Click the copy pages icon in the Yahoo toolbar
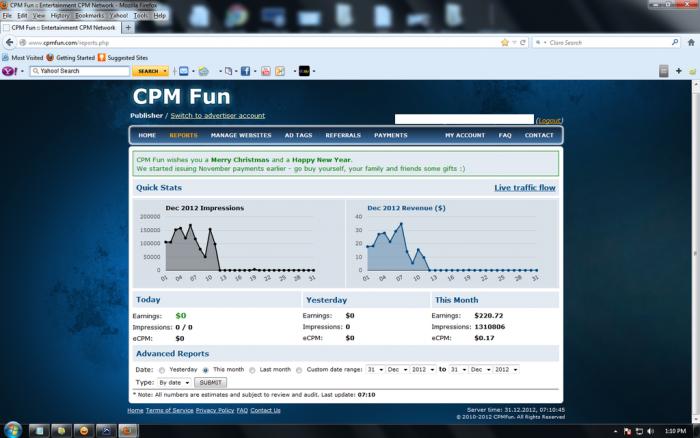The height and width of the screenshot is (438, 700). pos(229,71)
